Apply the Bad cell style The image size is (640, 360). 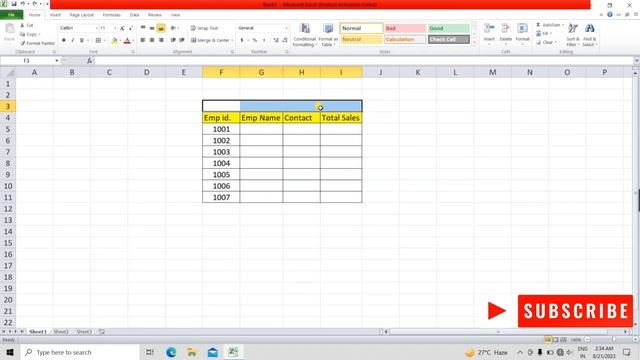(405, 28)
